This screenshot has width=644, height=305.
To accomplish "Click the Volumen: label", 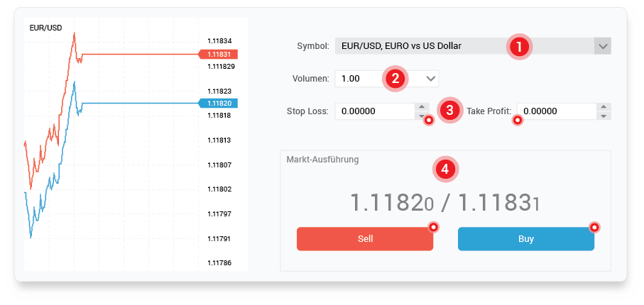I will tap(310, 79).
